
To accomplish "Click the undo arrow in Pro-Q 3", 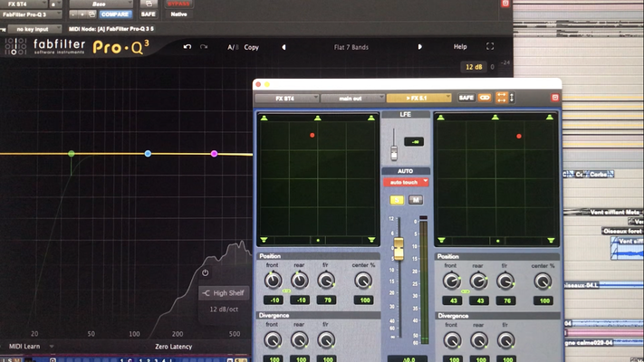I will (187, 47).
